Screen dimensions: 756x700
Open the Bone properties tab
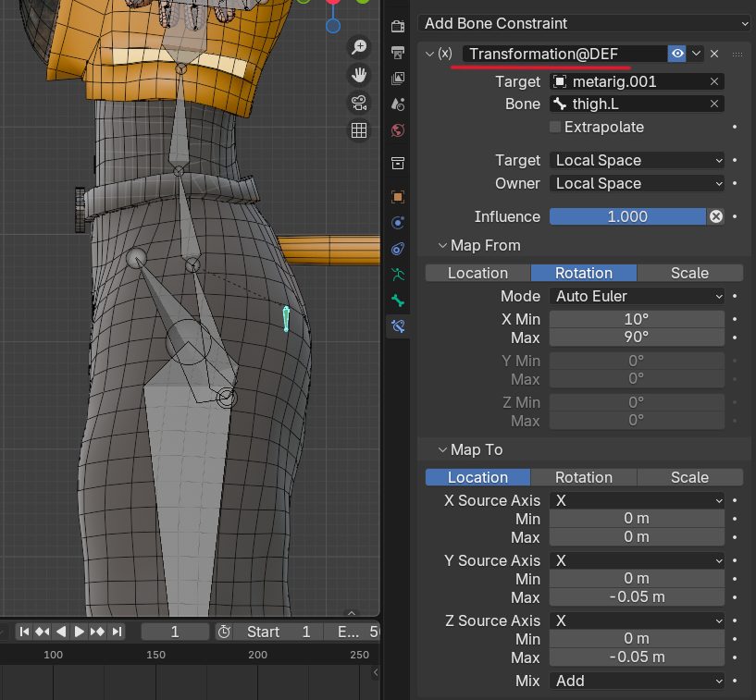tap(398, 301)
